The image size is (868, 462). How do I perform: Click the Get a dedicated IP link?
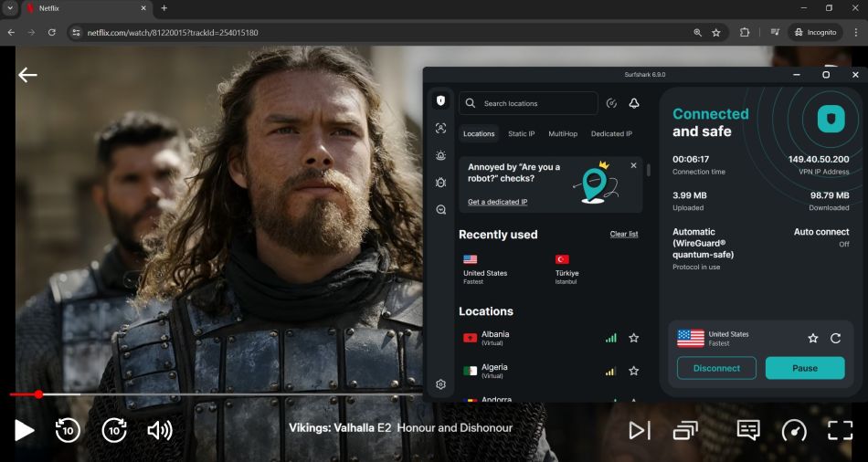point(497,202)
